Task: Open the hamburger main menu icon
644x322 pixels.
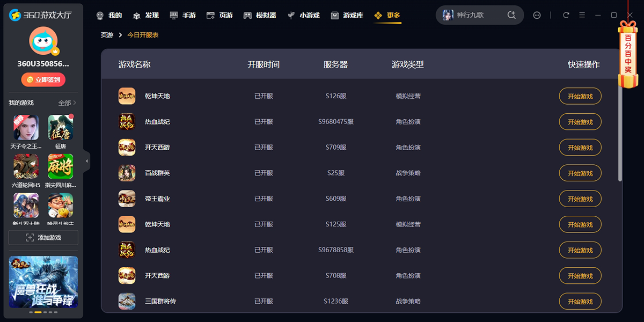Action: click(x=582, y=16)
